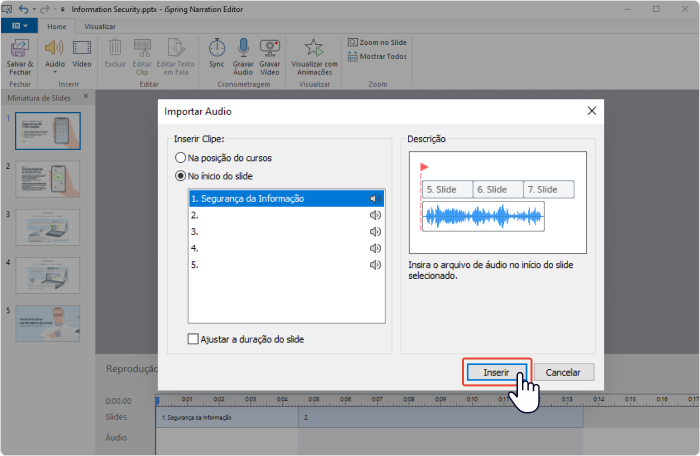The width and height of the screenshot is (700, 456).
Task: Start Gravar Vídeo webcam tool
Action: (270, 57)
